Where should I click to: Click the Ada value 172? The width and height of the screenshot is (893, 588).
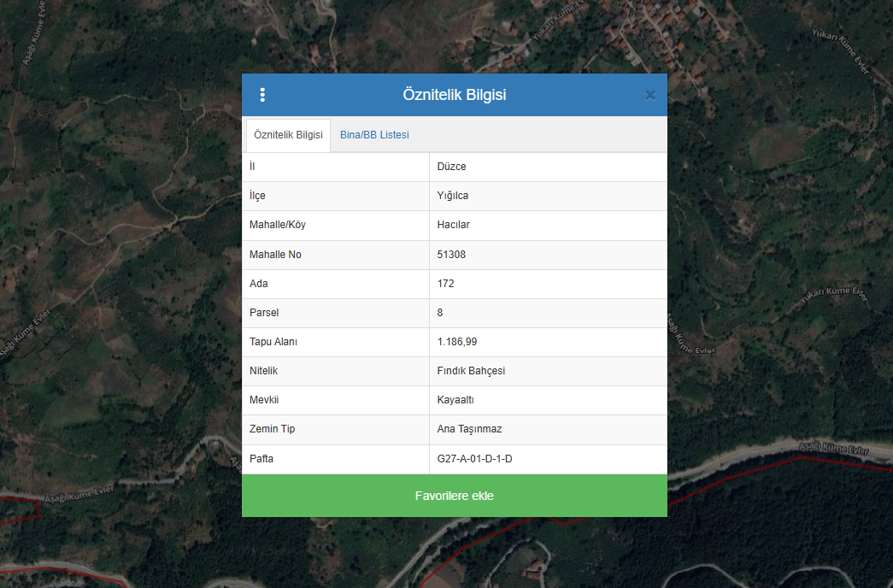[x=445, y=284]
